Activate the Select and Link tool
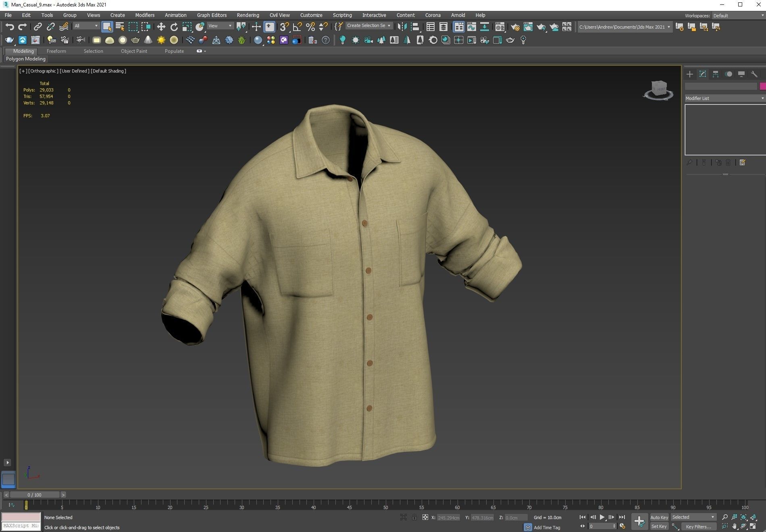766x532 pixels. click(x=37, y=27)
